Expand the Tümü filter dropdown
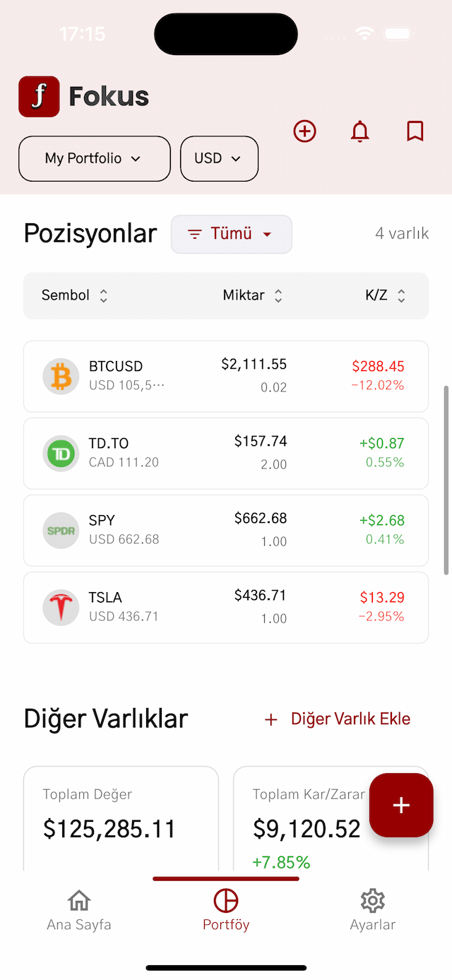452x980 pixels. (231, 233)
